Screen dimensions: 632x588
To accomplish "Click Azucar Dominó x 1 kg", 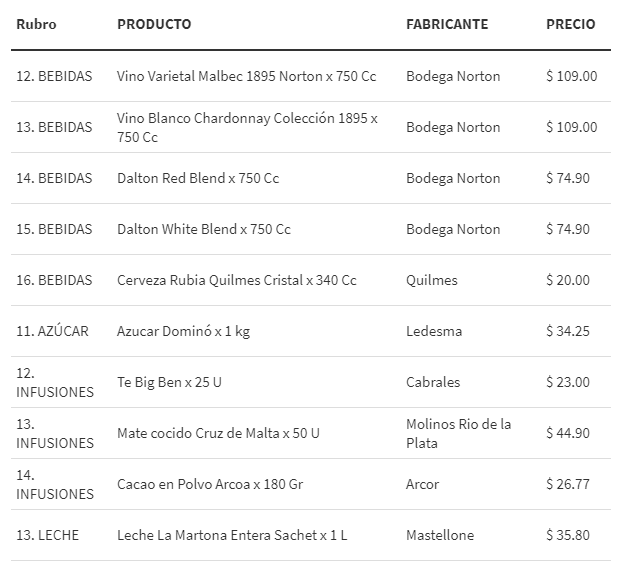I will coord(183,331).
